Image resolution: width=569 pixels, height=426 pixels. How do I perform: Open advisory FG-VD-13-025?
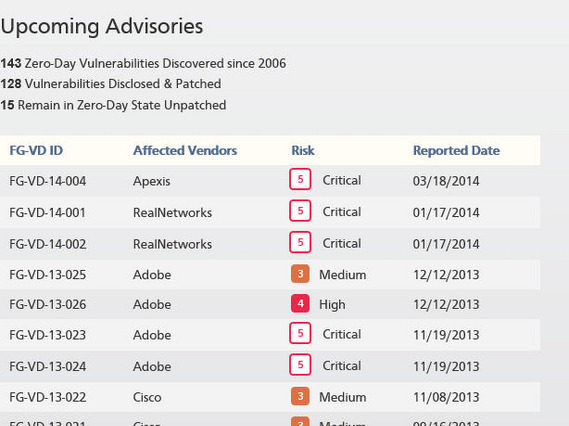tap(48, 275)
